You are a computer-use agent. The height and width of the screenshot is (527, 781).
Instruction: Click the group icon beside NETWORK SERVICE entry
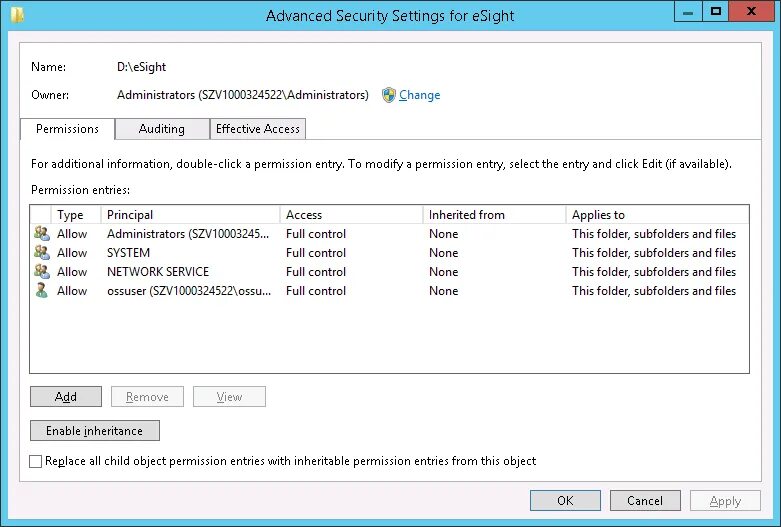pyautogui.click(x=41, y=272)
